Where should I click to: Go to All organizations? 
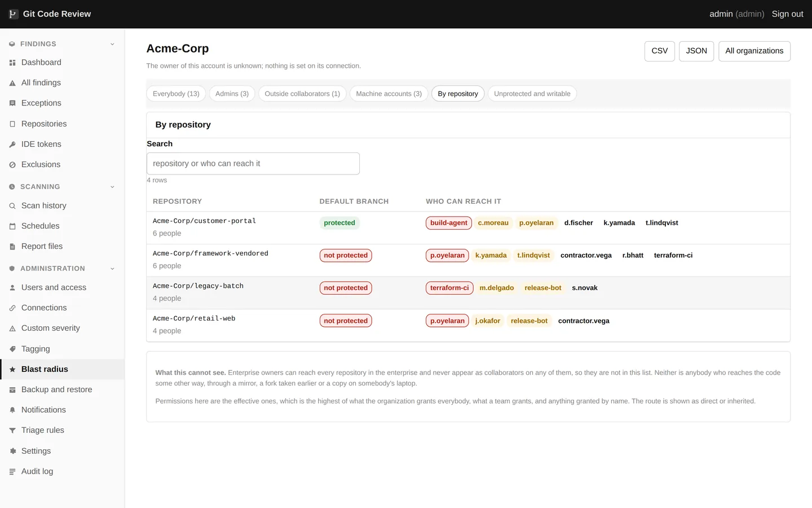click(754, 51)
